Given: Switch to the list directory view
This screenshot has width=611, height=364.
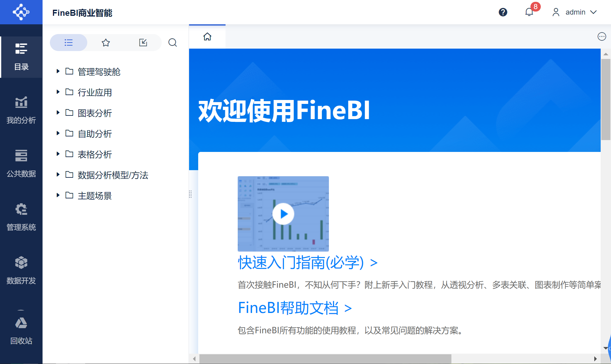Looking at the screenshot, I should tap(69, 43).
